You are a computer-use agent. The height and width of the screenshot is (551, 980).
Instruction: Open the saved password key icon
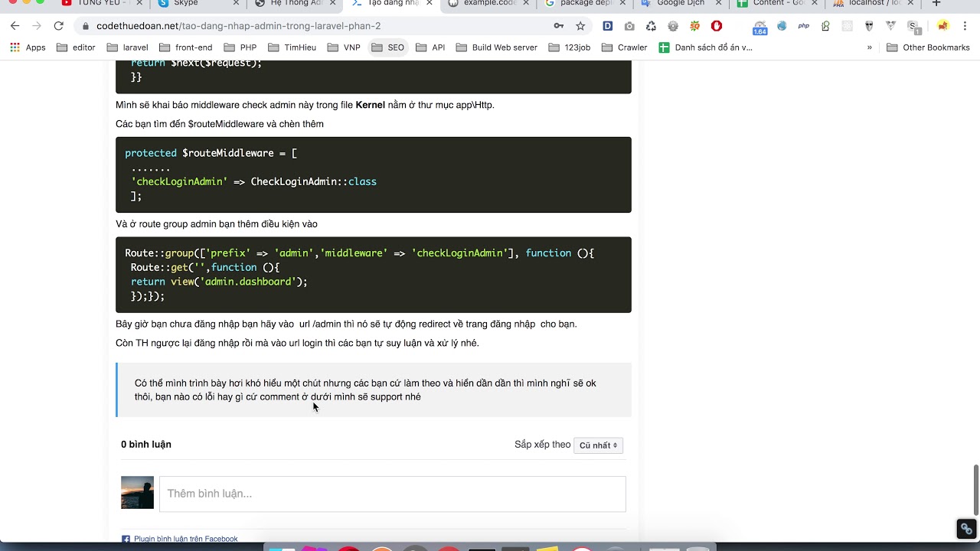[x=559, y=26]
